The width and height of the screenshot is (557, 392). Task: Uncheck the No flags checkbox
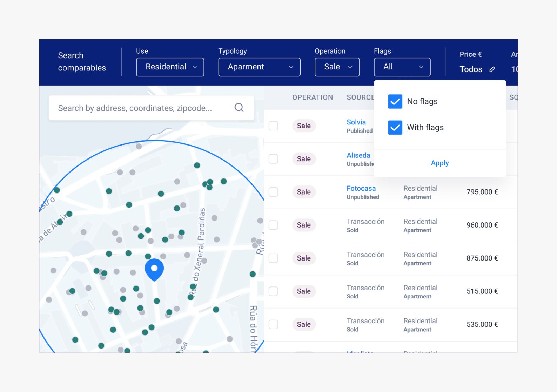tap(395, 101)
